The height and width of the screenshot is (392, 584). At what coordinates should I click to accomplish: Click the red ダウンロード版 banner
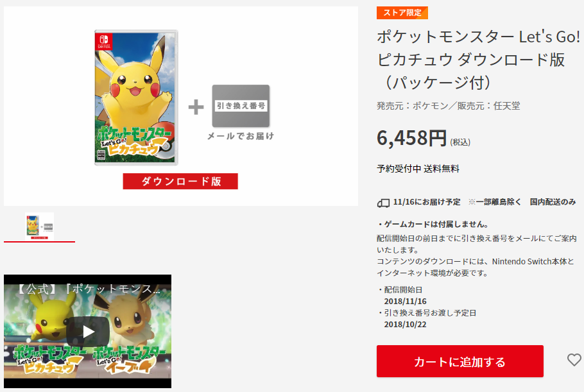click(180, 182)
